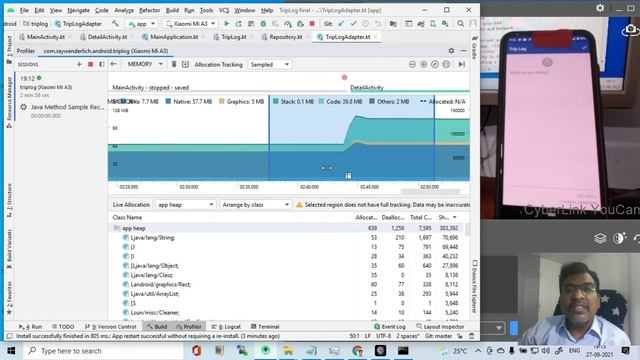The height and width of the screenshot is (360, 640).
Task: Click the Debug app bug icon
Action: [x=263, y=24]
